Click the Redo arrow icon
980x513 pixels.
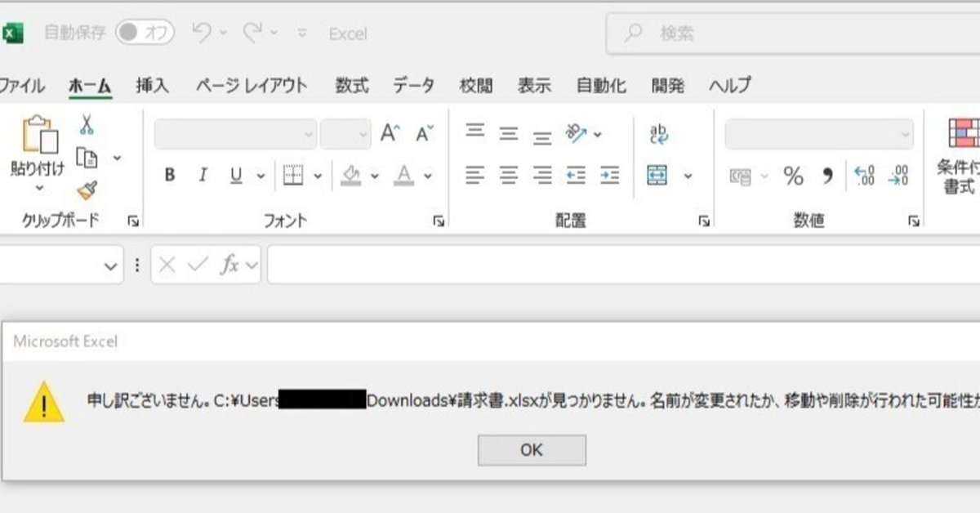pyautogui.click(x=254, y=33)
